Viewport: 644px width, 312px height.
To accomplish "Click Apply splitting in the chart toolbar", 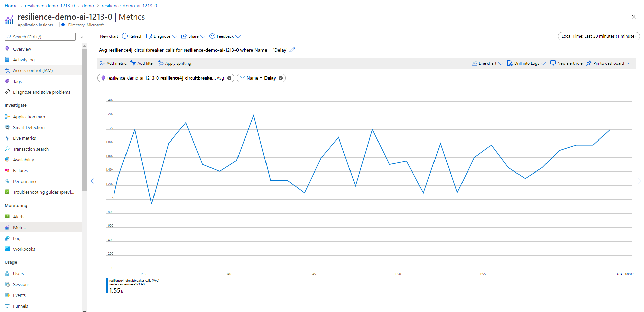I will pyautogui.click(x=175, y=63).
